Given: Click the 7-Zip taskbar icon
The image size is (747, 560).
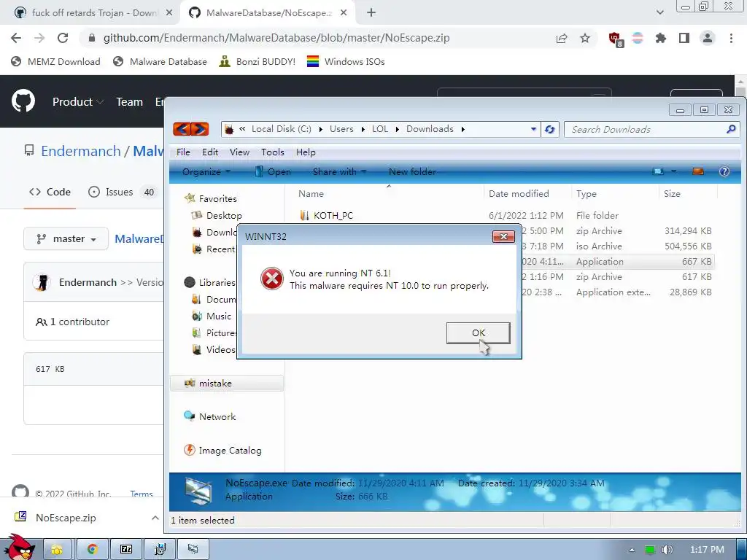Looking at the screenshot, I should [x=125, y=549].
